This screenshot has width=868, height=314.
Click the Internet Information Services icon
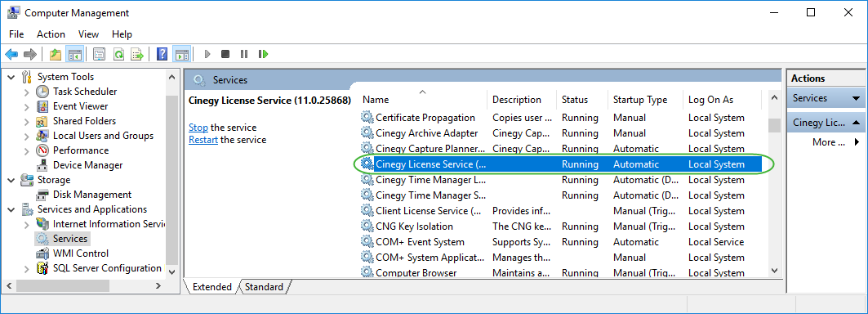click(42, 224)
